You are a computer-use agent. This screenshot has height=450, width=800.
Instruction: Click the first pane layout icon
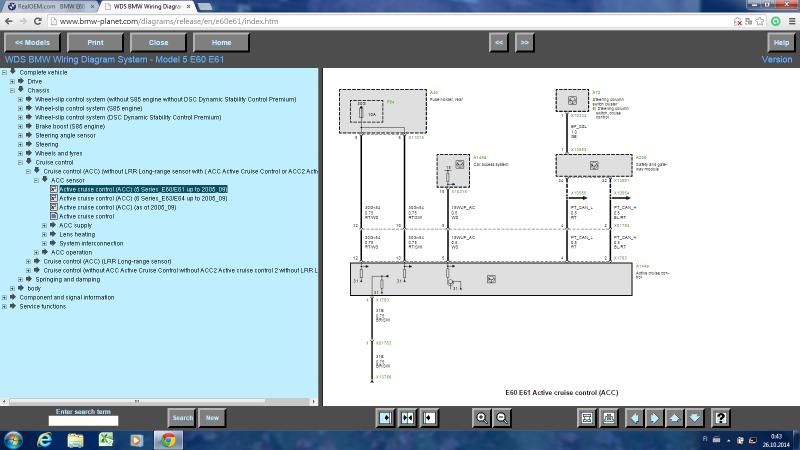386,417
